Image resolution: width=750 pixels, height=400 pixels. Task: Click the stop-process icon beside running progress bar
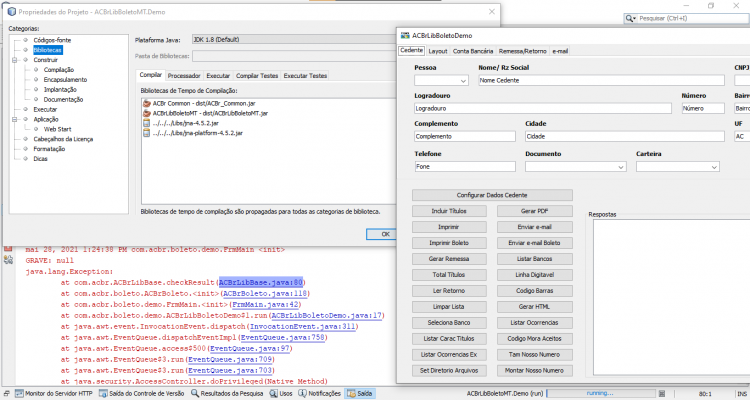(662, 393)
